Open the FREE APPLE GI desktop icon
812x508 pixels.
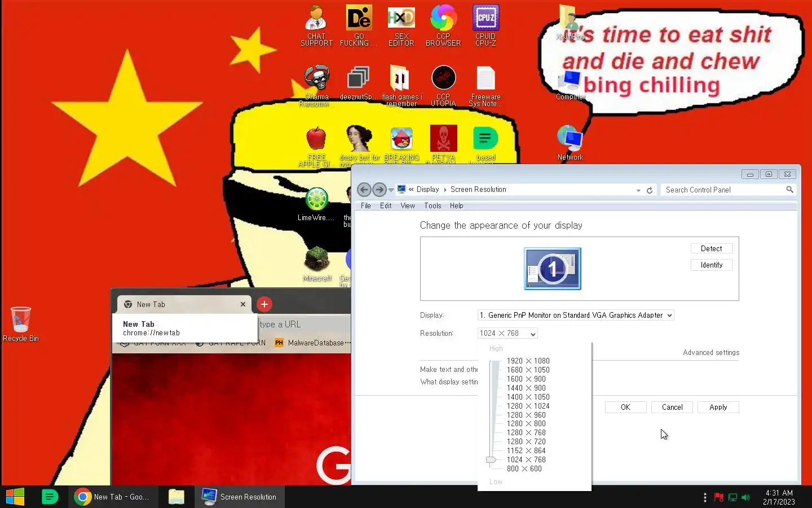316,146
